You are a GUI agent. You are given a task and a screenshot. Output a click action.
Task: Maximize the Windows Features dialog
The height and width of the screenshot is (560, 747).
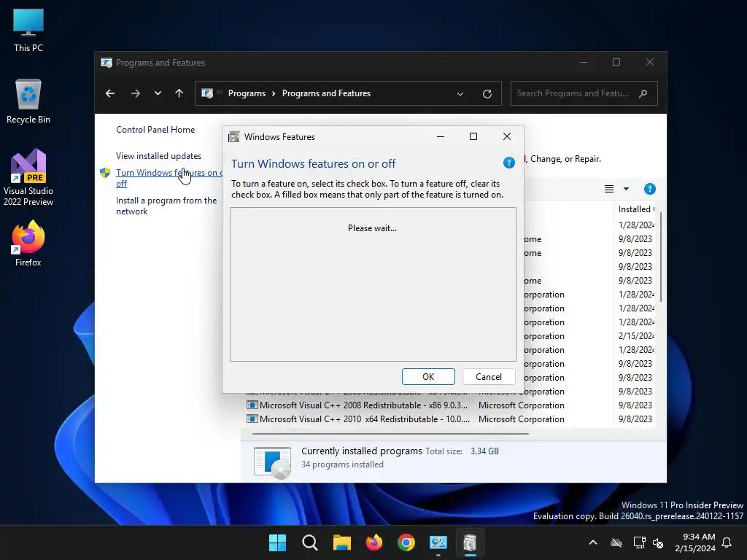pos(473,136)
